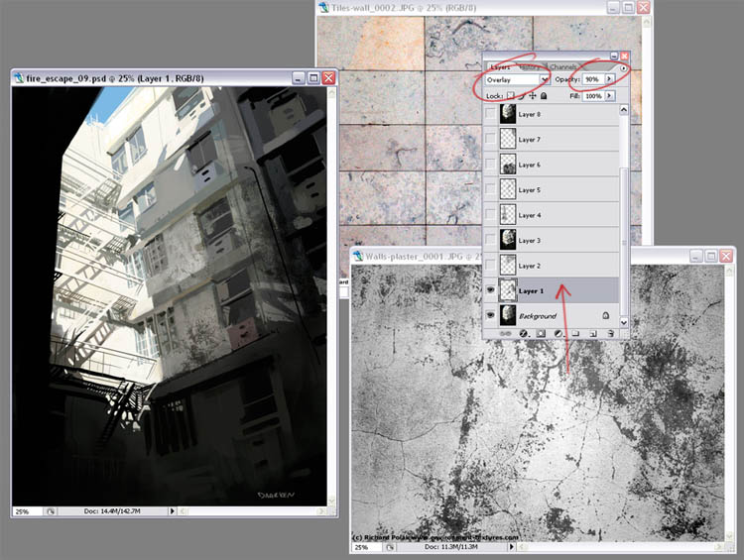
Task: Show Layer 8 by clicking its visibility box
Action: coord(490,114)
